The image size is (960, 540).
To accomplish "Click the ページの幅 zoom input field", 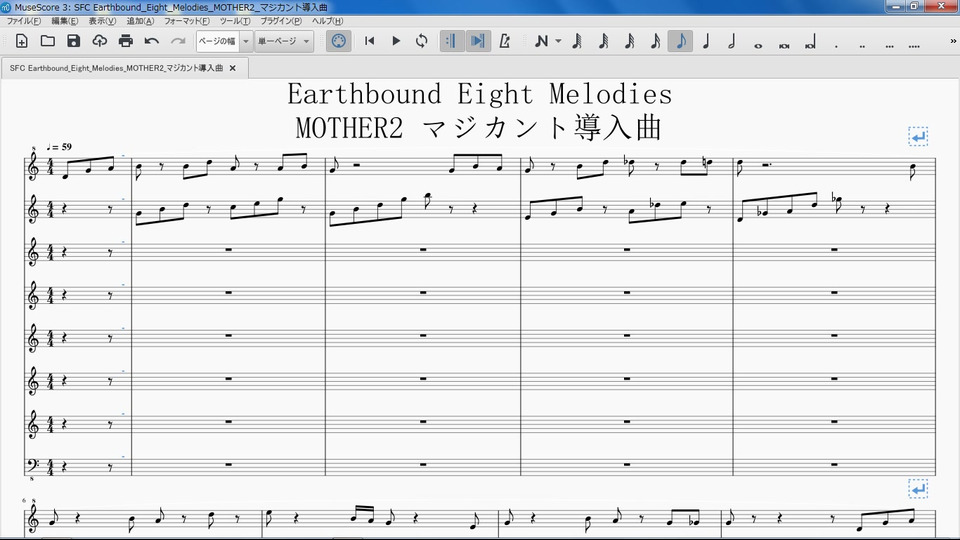I will tap(217, 41).
